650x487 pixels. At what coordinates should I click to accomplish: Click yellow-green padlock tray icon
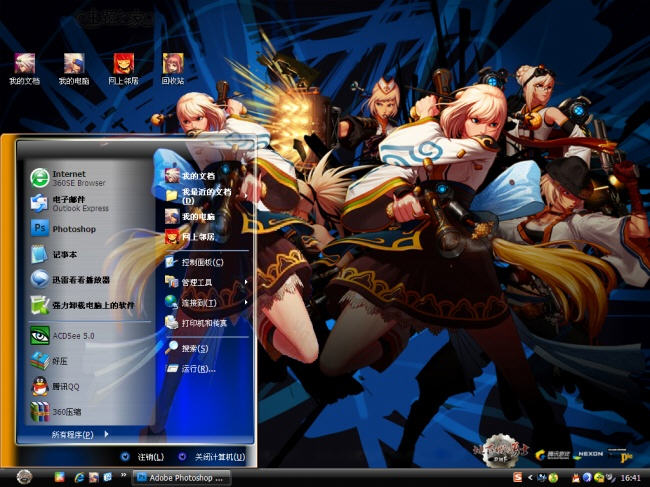(599, 478)
